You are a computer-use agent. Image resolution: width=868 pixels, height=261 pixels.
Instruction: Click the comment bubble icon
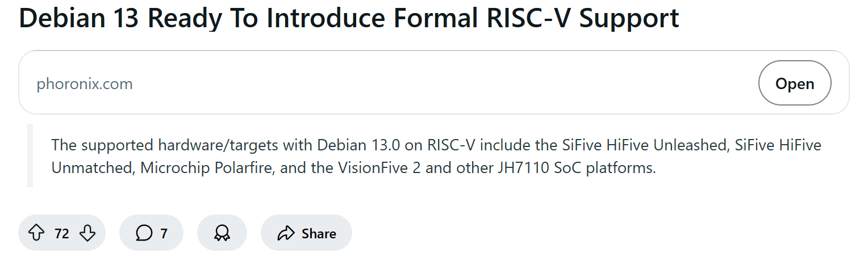(x=144, y=233)
